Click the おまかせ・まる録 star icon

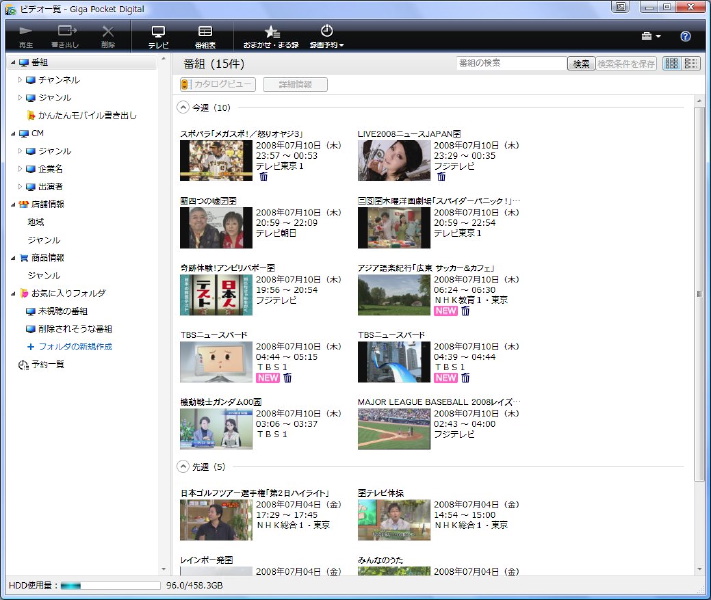(x=270, y=36)
